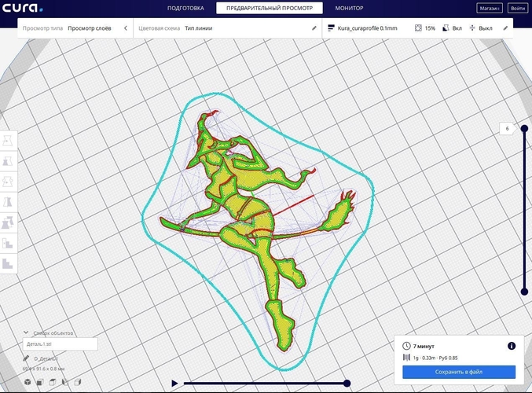
Task: Switch to top view cube icon
Action: pos(53,382)
